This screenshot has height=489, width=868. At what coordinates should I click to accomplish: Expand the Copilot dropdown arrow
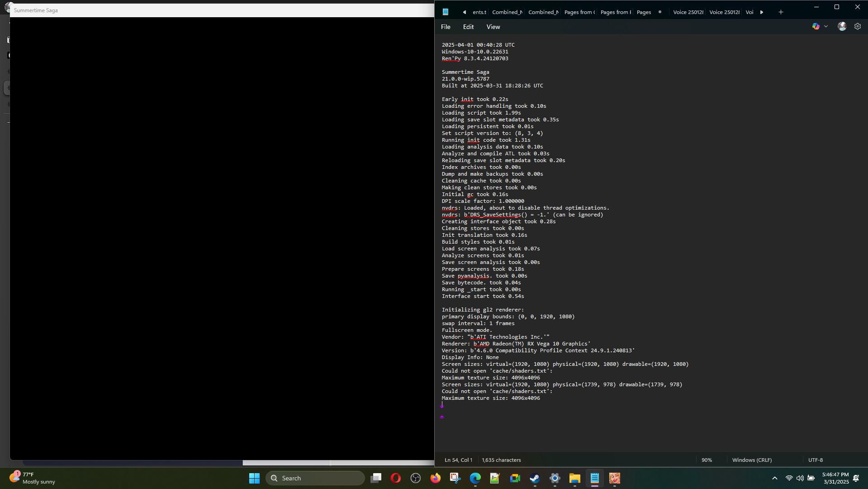[826, 27]
